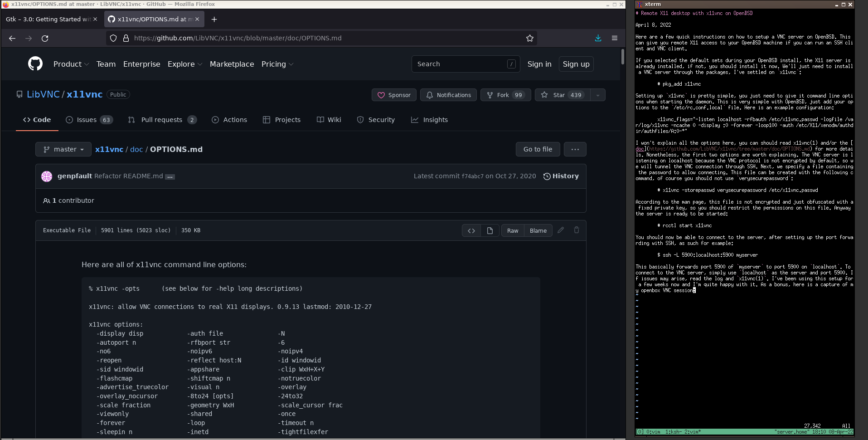Screen dimensions: 868x440
Task: Click the Notifications button
Action: (448, 95)
